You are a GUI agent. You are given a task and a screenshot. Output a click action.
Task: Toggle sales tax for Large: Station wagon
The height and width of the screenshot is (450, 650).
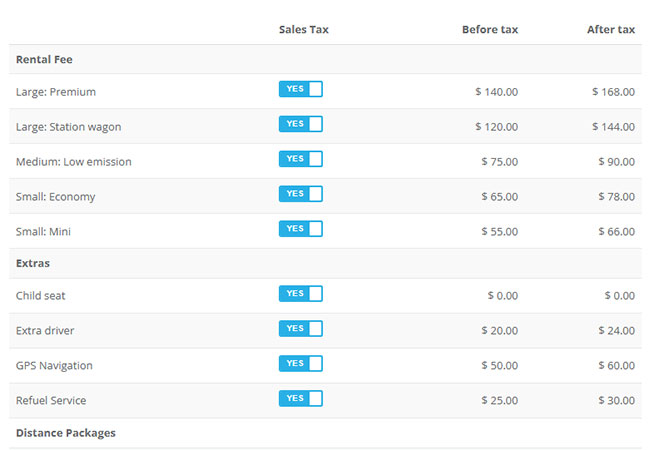(301, 124)
